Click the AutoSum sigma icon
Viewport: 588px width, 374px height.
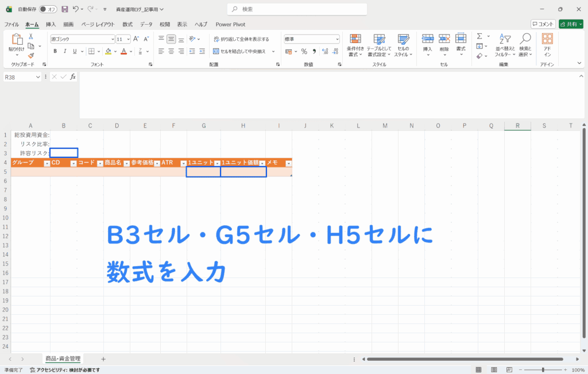(479, 36)
